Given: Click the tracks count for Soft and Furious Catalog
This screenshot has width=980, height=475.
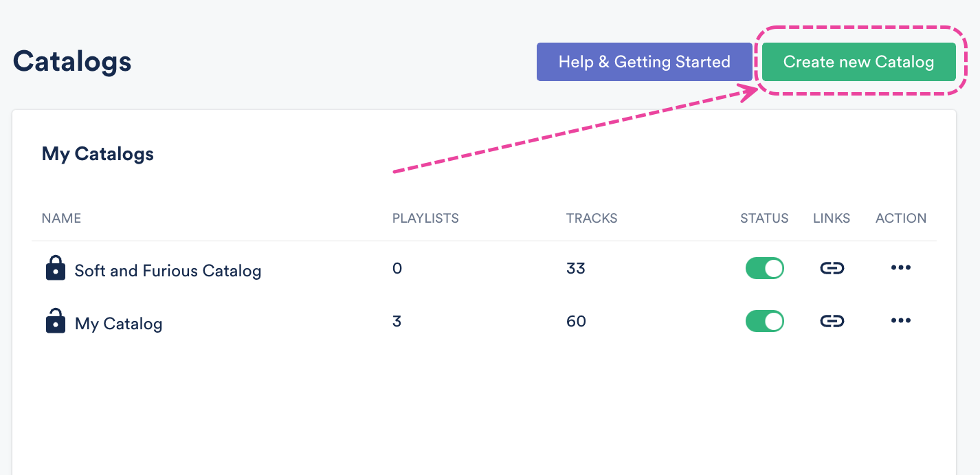Looking at the screenshot, I should tap(576, 268).
